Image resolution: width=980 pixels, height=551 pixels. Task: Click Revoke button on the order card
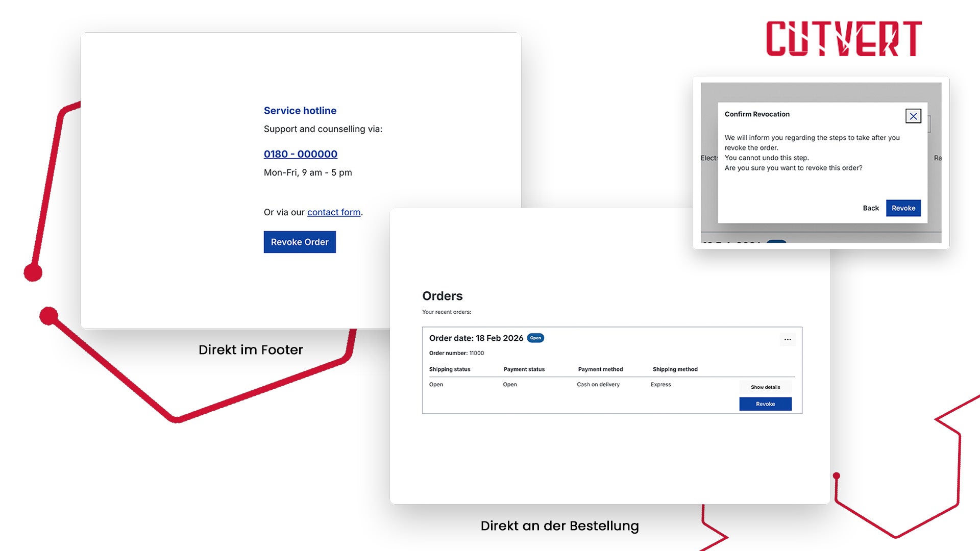pos(765,404)
